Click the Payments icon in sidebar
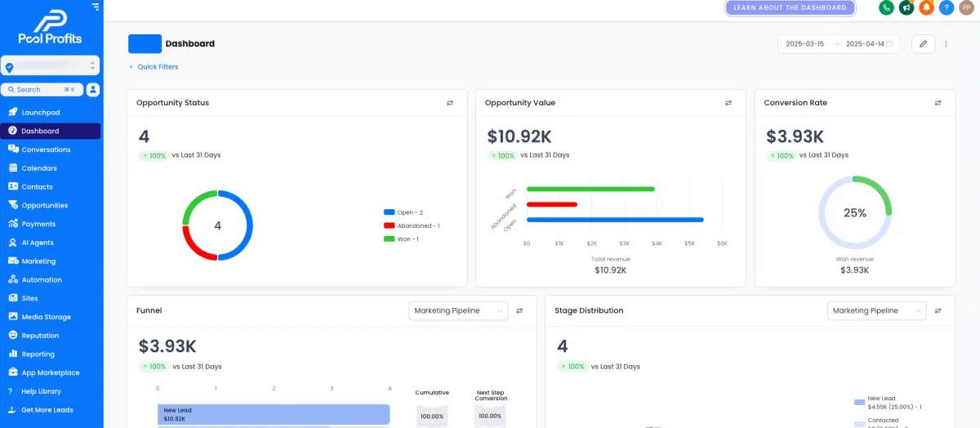This screenshot has height=428, width=980. [13, 224]
